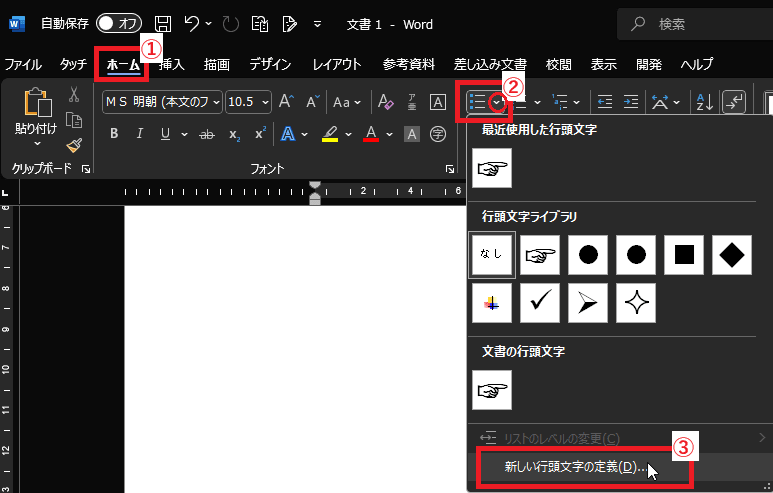Apply Bold formatting with B button
This screenshot has height=493, width=773.
114,134
